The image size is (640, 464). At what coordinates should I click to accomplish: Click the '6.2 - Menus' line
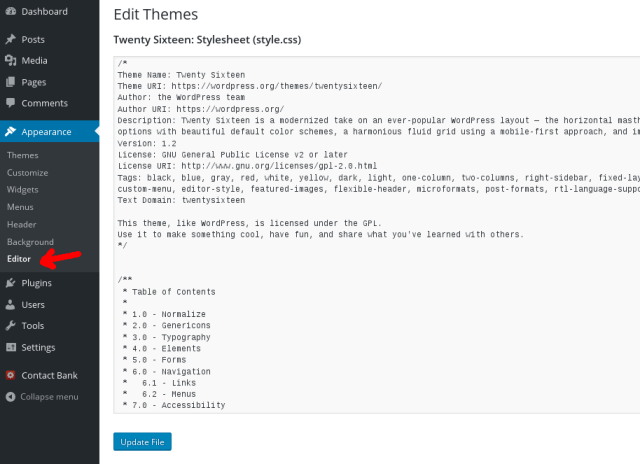(159, 394)
